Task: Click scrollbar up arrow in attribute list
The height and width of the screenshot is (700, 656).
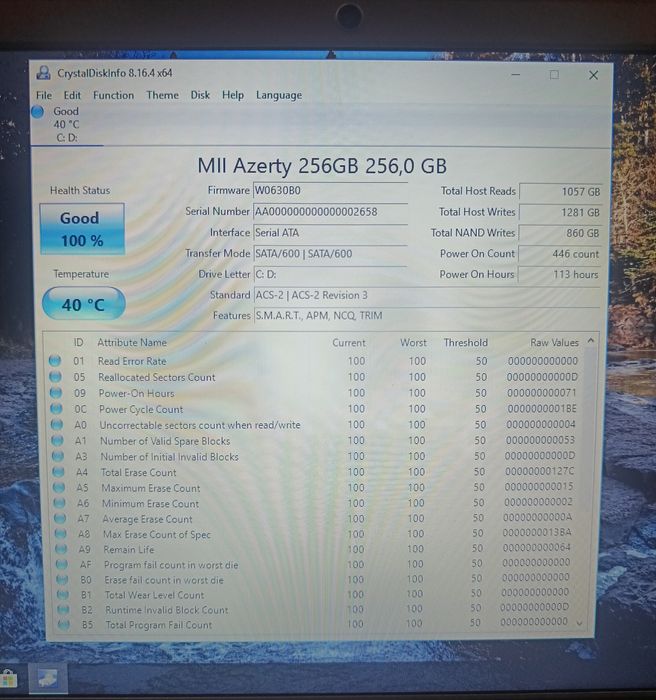Action: (591, 341)
